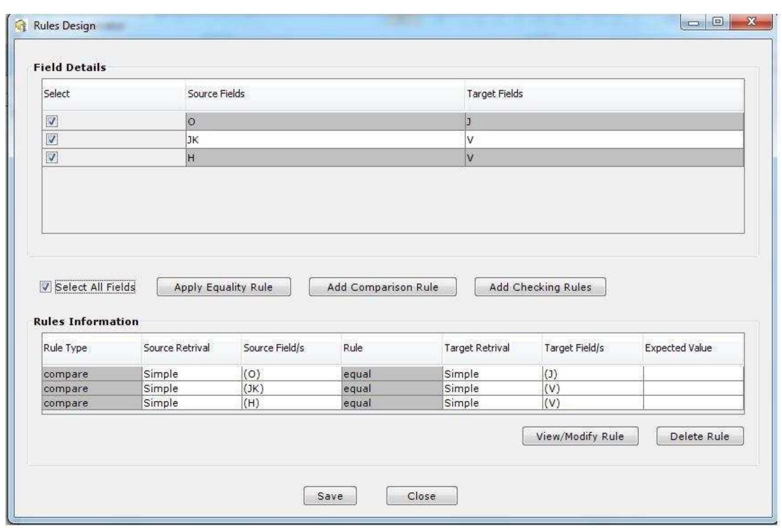
Task: Click the Target Field/s column header
Action: tap(593, 349)
